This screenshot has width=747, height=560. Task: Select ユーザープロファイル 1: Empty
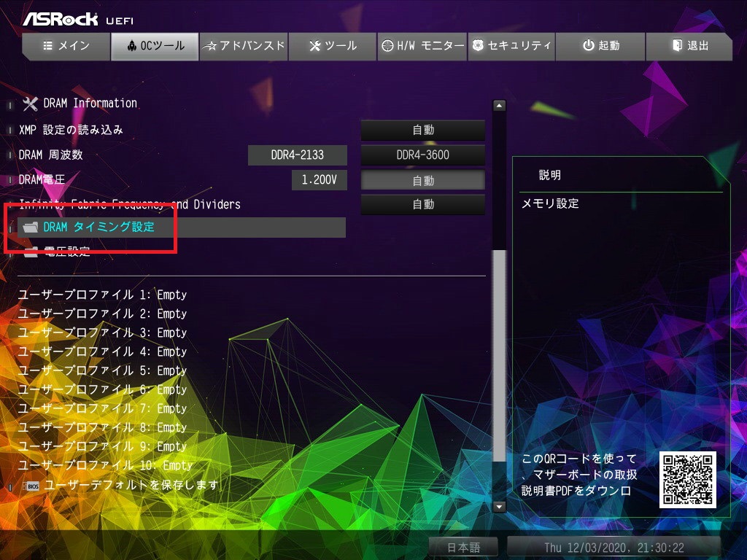(102, 295)
